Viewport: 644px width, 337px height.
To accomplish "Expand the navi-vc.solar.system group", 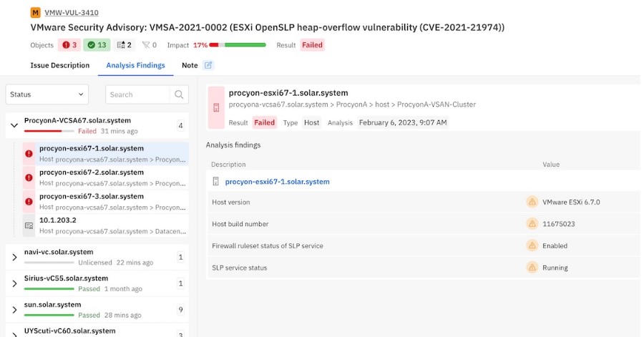I will pyautogui.click(x=14, y=257).
